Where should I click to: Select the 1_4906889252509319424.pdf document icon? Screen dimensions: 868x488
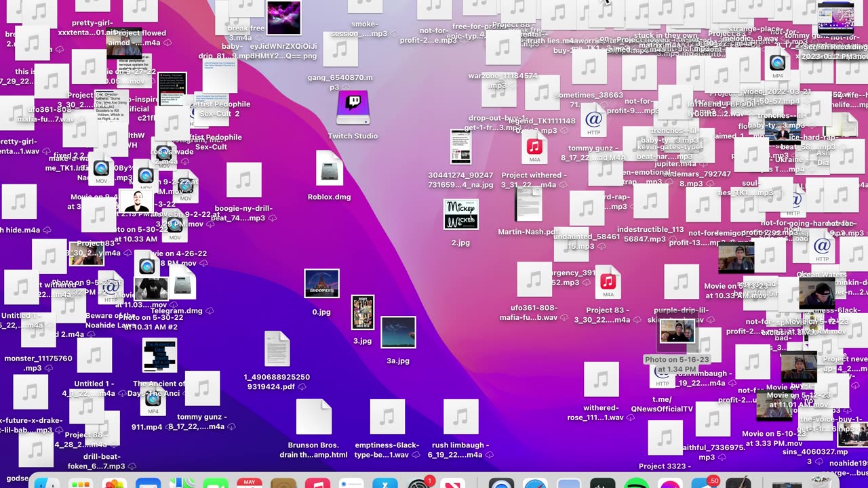point(277,348)
